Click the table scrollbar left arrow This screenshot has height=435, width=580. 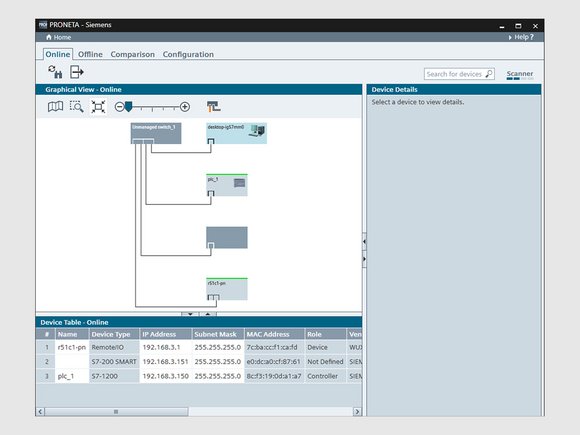click(x=40, y=412)
